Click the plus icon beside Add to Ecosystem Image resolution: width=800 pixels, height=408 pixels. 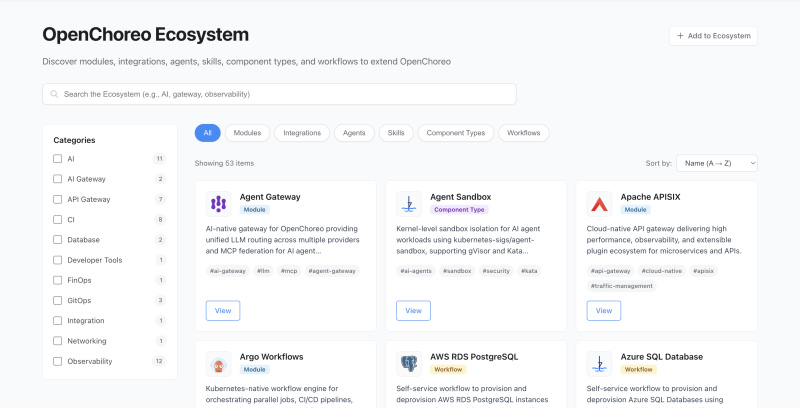(x=680, y=36)
